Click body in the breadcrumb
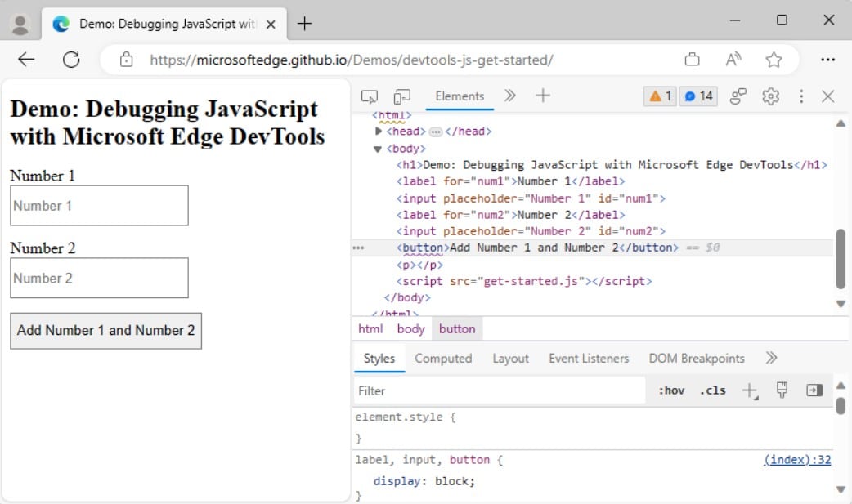 pos(410,328)
